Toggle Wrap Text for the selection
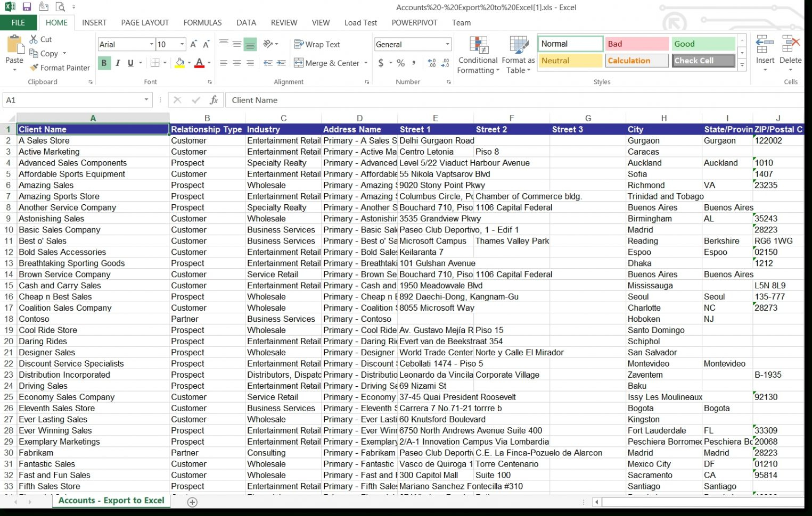 pyautogui.click(x=316, y=44)
